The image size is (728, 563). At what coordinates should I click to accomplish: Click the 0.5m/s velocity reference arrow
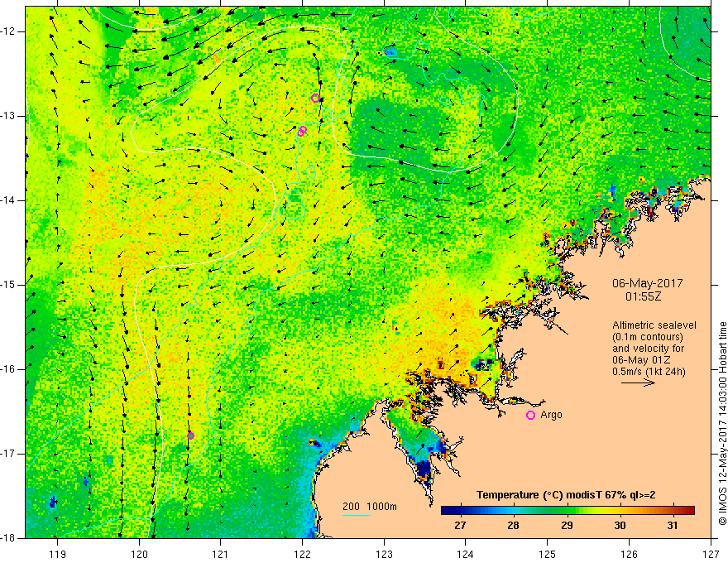638,383
